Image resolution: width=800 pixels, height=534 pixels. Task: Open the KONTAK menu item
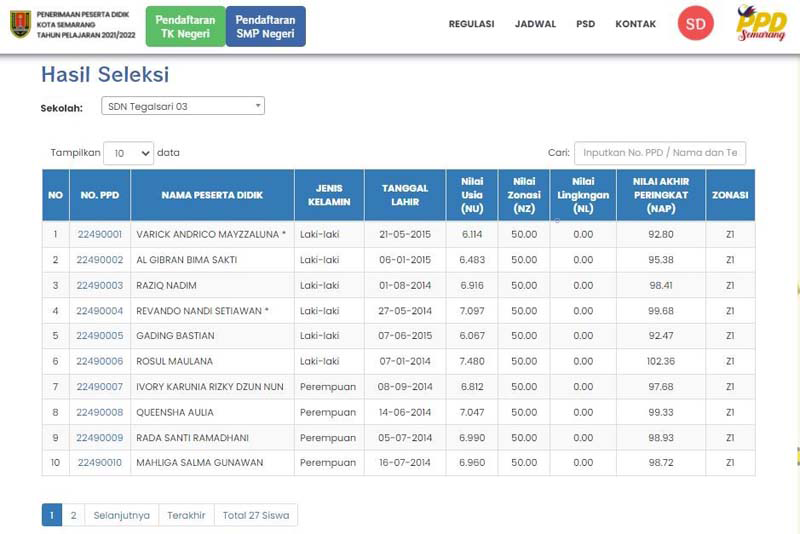635,24
